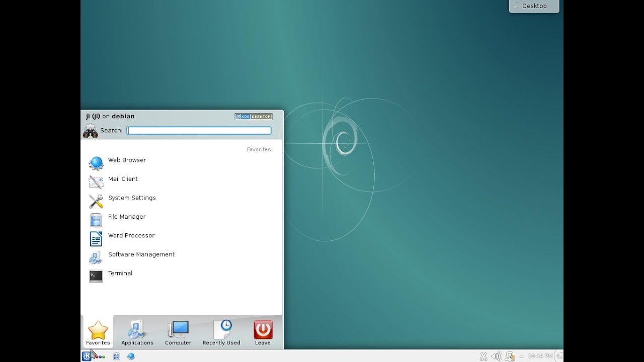Screen dimensions: 644x362
Task: Select the Mail Client text entry
Action: (x=123, y=179)
